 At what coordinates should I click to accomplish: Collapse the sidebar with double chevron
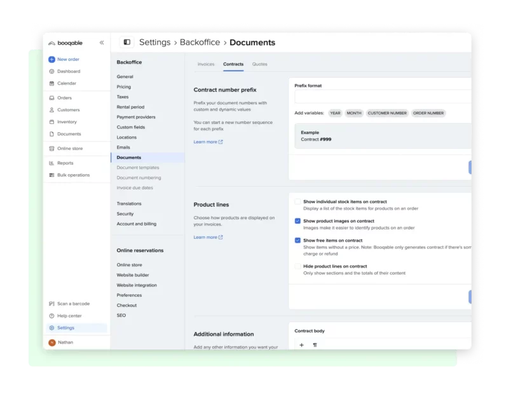tap(102, 43)
